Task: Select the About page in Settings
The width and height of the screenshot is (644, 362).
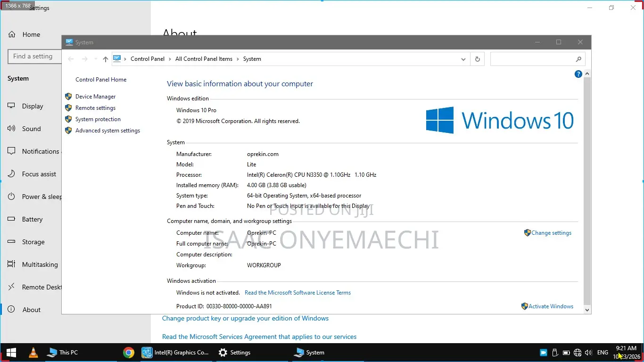Action: (32, 310)
